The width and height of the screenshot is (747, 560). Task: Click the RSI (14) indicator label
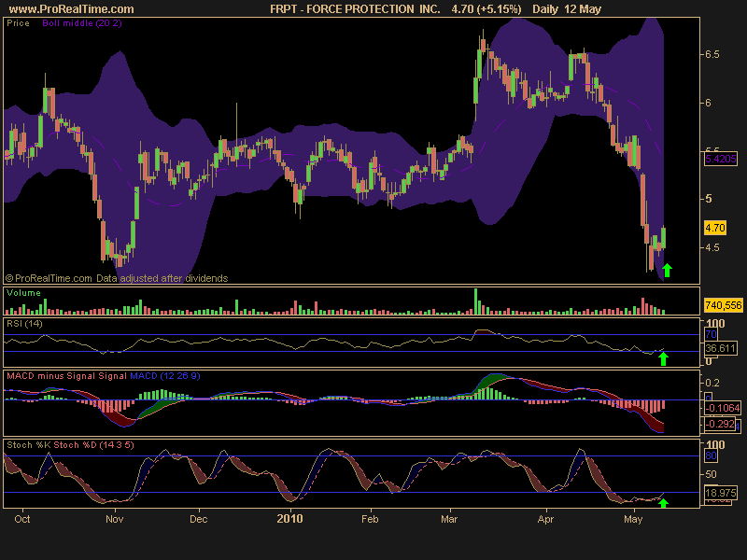[x=25, y=324]
